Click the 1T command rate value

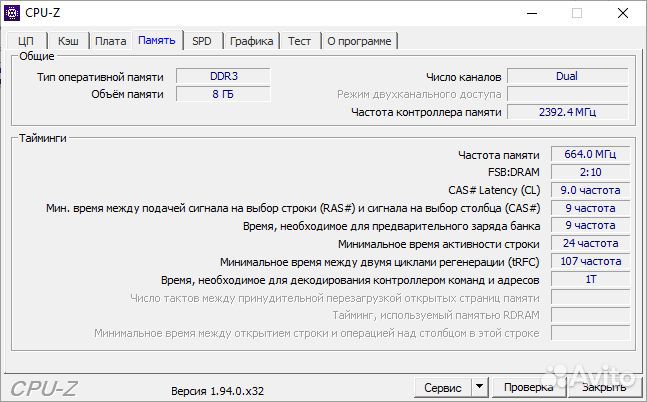click(590, 279)
